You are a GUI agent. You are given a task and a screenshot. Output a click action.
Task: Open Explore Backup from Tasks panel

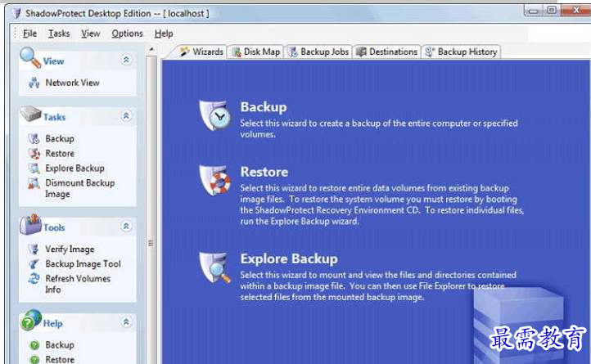coord(74,168)
